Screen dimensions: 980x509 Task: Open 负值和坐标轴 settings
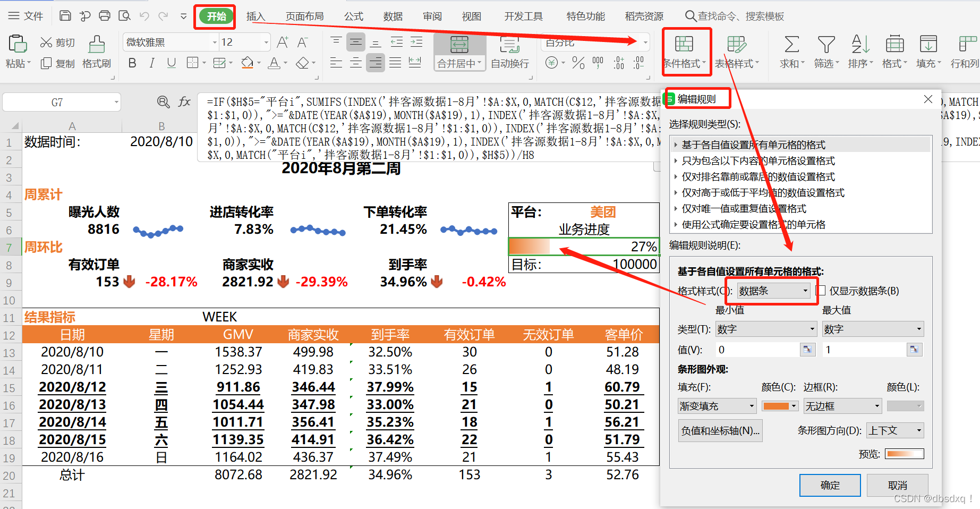(720, 430)
